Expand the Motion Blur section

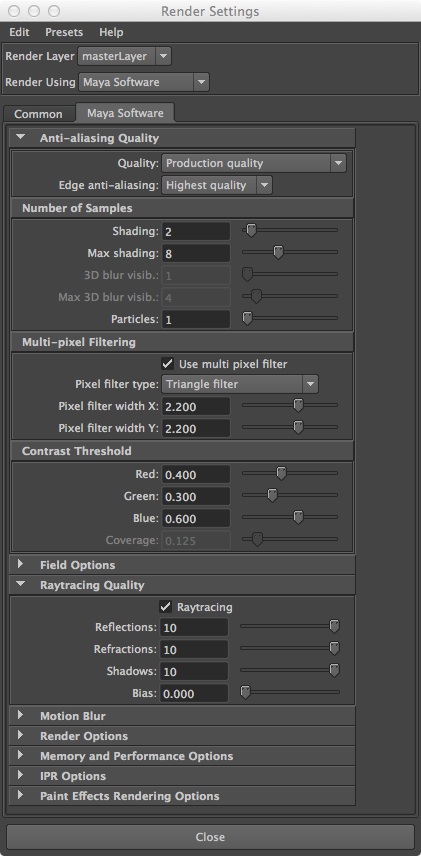pyautogui.click(x=182, y=716)
